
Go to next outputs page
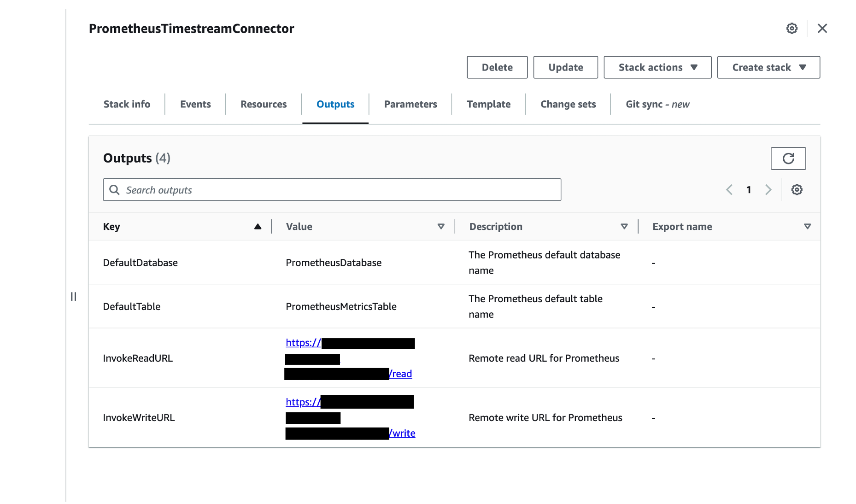click(x=768, y=190)
